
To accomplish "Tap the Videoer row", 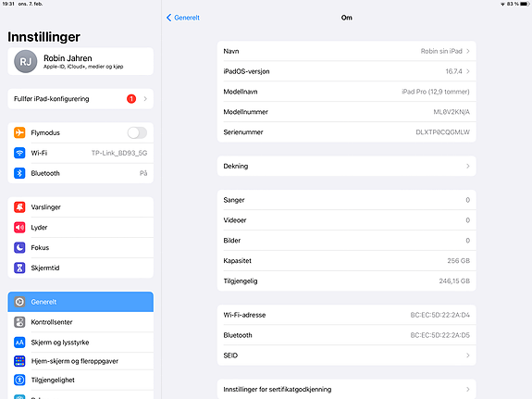I will pos(346,220).
